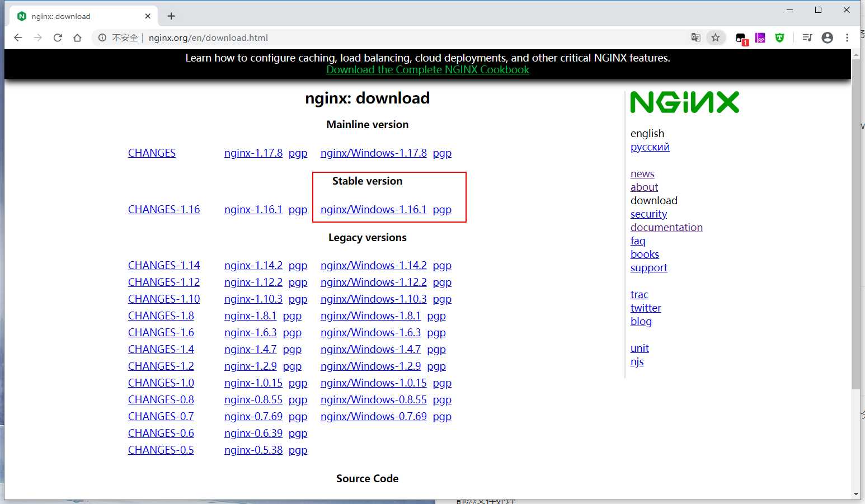This screenshot has width=865, height=504.
Task: Open CHANGES-1.14 link
Action: tap(164, 265)
